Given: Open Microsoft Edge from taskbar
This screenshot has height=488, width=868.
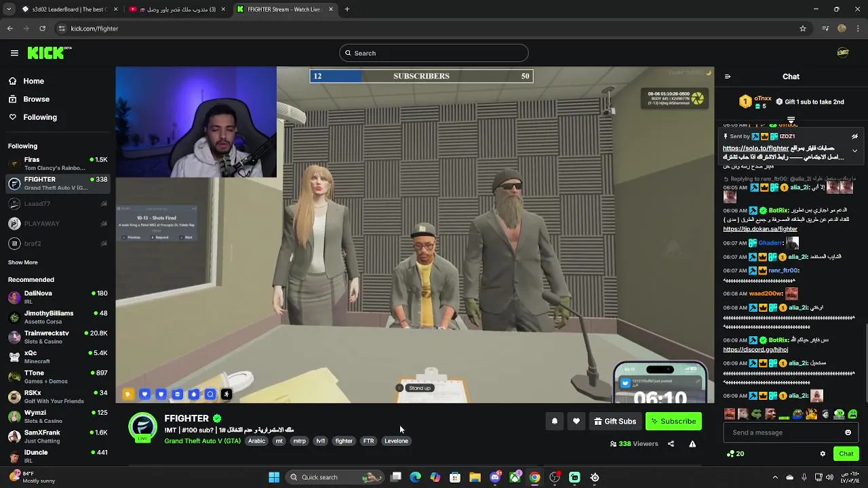Looking at the screenshot, I should 416,477.
